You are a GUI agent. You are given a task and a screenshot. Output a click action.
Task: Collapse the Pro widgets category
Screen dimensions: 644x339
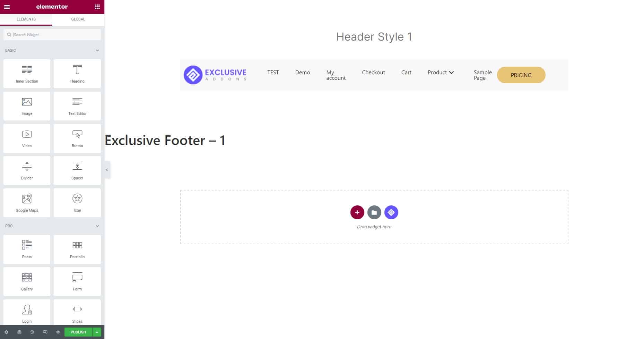(97, 226)
